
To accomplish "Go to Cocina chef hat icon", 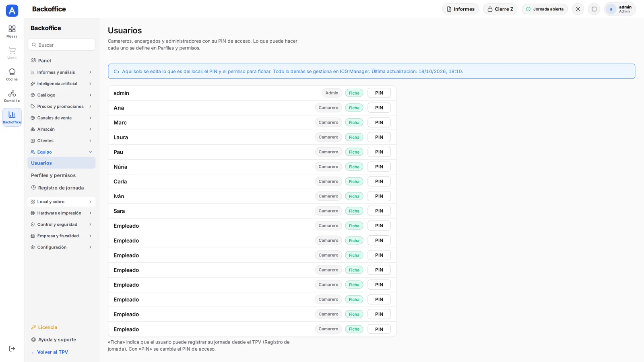I will pos(12,74).
